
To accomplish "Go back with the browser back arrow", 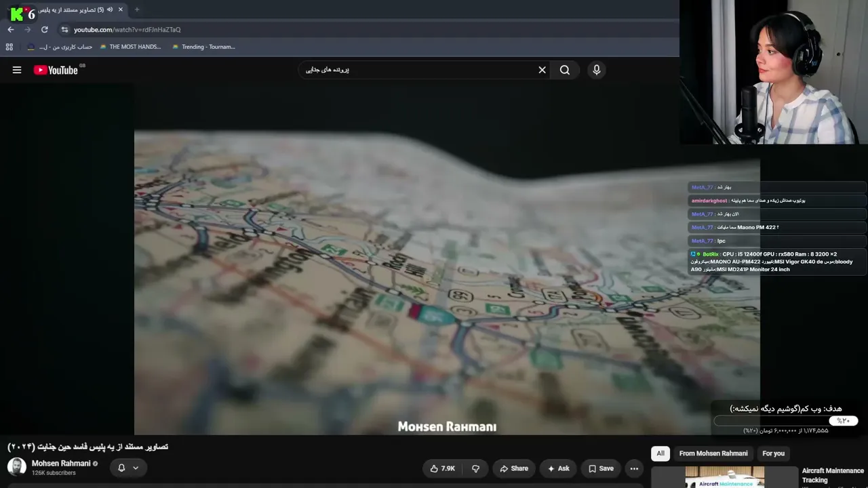I will 11,30.
